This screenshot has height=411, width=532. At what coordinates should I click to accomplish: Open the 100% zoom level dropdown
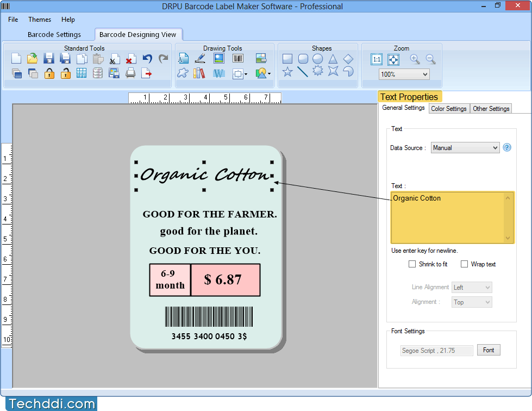click(404, 74)
